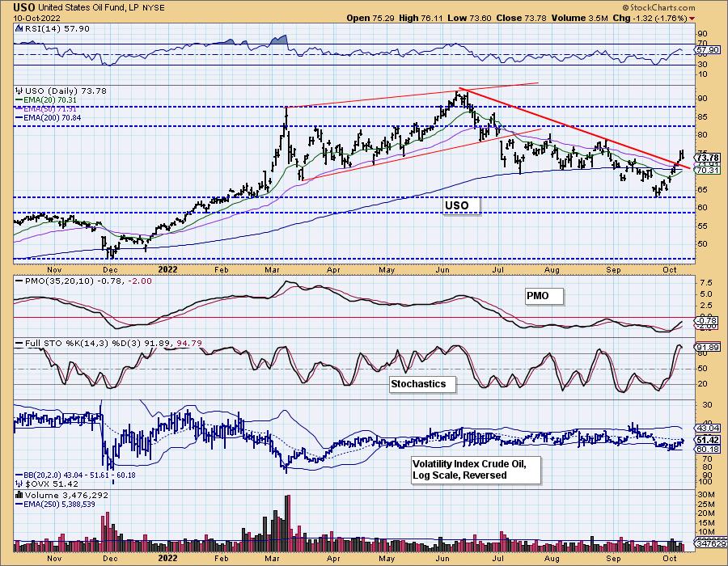
Task: Click the bar chart icon beside USO (Daily)
Action: tap(19, 91)
